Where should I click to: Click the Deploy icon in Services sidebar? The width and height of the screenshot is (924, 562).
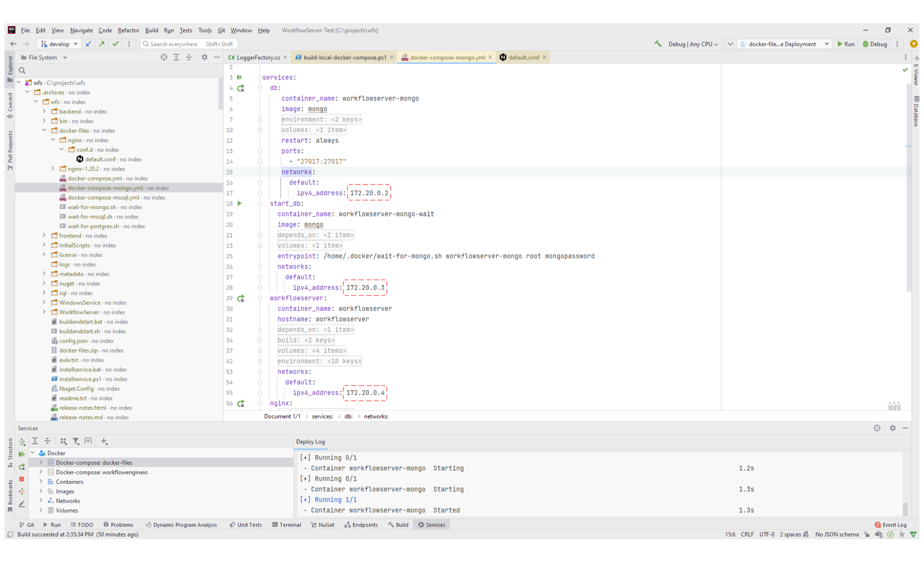click(22, 442)
